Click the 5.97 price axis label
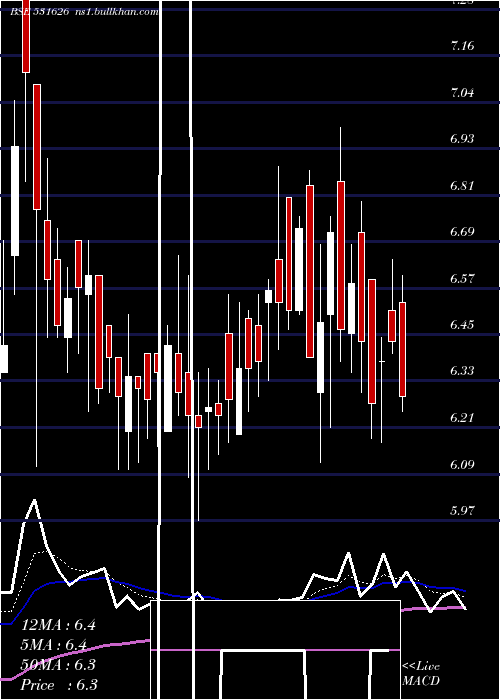This screenshot has height=700, width=500. coord(462,510)
